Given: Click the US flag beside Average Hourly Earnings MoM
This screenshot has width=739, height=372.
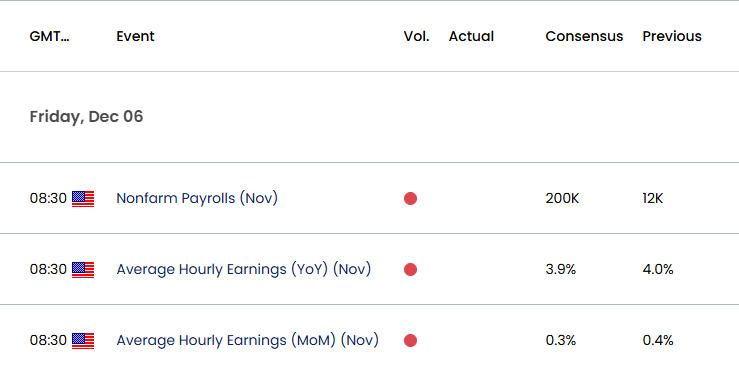Looking at the screenshot, I should [83, 341].
